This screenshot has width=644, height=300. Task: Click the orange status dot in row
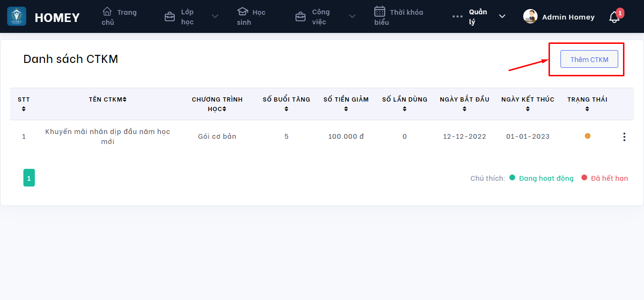coord(588,136)
